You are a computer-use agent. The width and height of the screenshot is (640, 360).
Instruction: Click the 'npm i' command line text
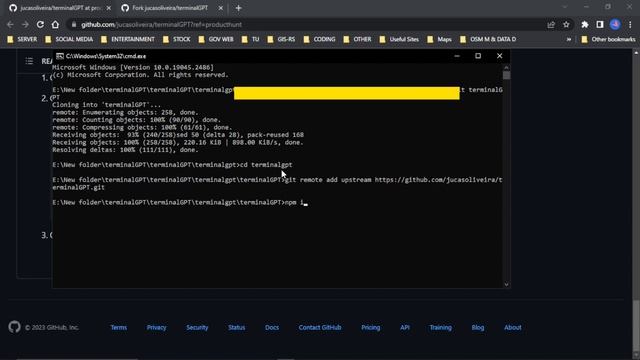[x=295, y=202]
